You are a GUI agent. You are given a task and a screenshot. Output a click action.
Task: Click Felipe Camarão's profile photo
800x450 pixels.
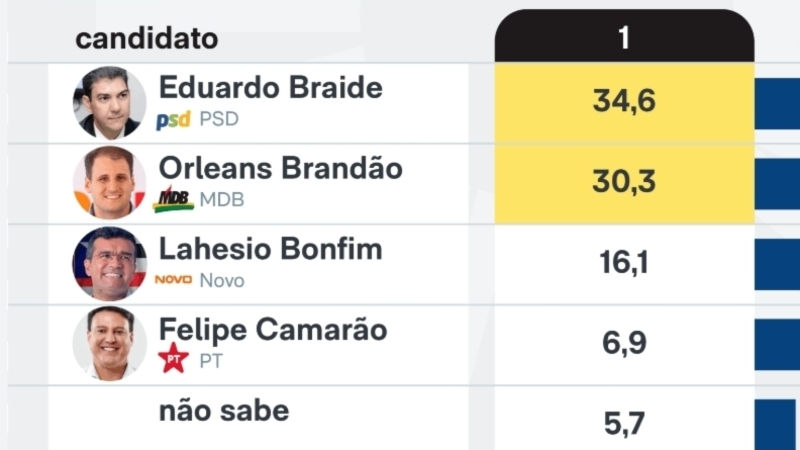(110, 344)
